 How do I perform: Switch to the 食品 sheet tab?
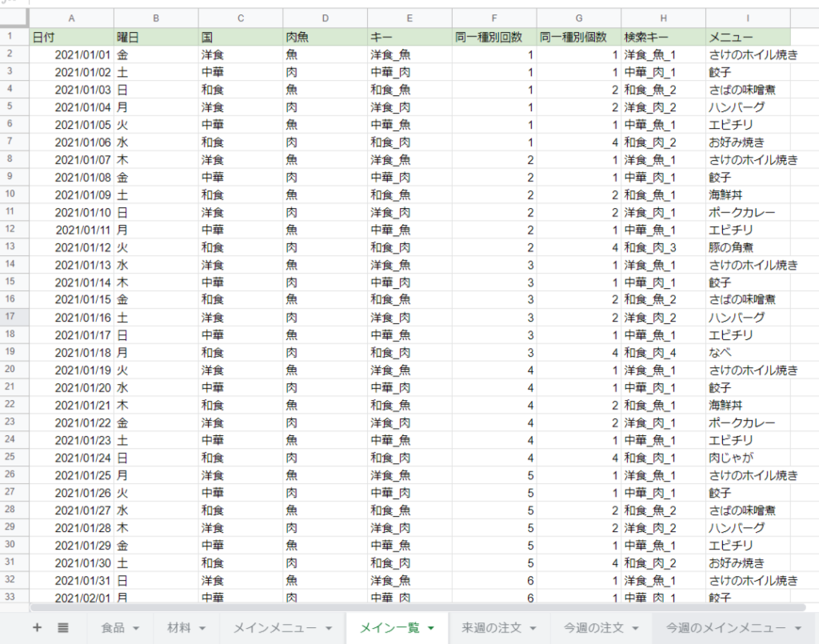(113, 628)
